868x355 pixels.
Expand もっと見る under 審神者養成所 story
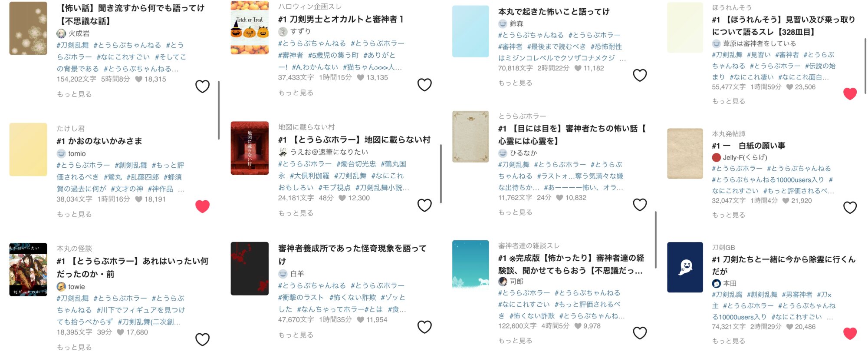296,335
